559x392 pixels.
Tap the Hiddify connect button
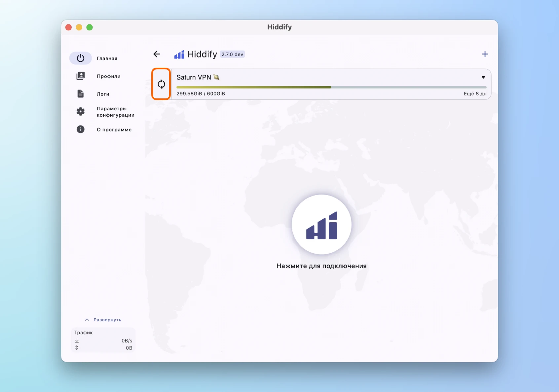coord(321,225)
